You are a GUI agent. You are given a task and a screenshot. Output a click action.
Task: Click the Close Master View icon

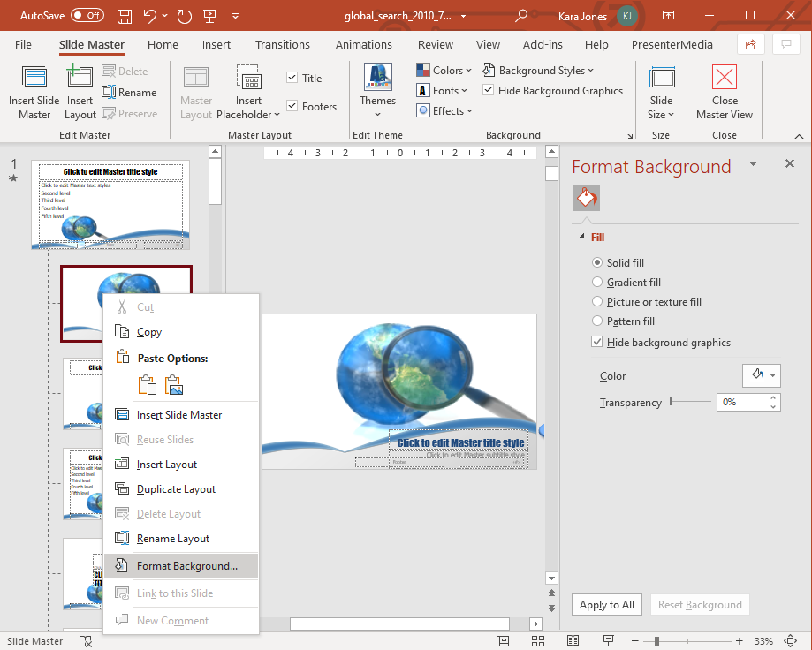click(x=724, y=77)
